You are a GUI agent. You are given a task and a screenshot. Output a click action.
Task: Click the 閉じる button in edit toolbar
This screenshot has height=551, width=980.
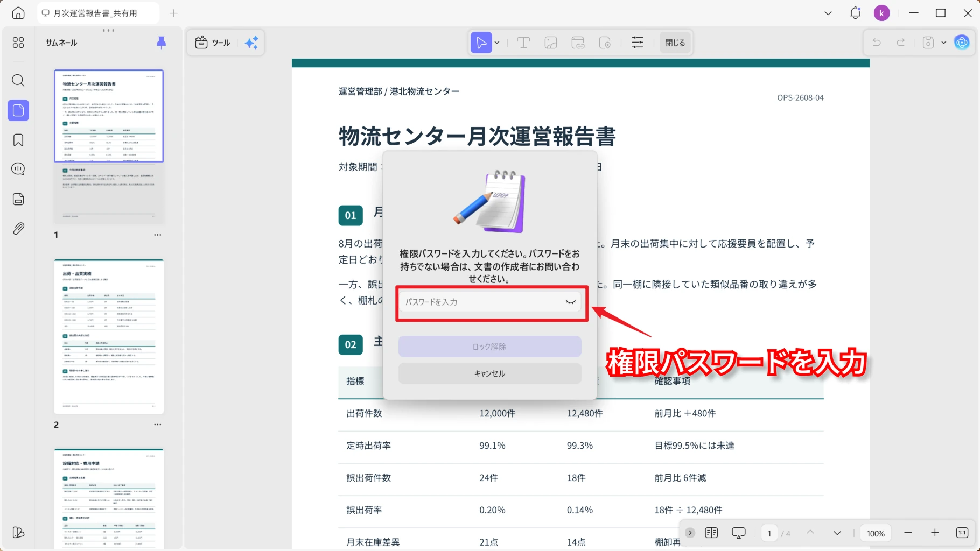(x=675, y=43)
